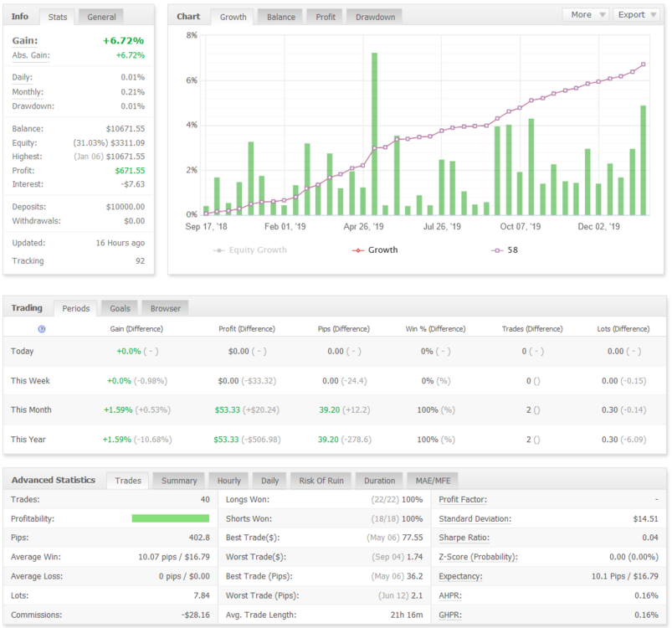Screen dimensions: 672x628
Task: Click the This Year row label
Action: point(28,440)
